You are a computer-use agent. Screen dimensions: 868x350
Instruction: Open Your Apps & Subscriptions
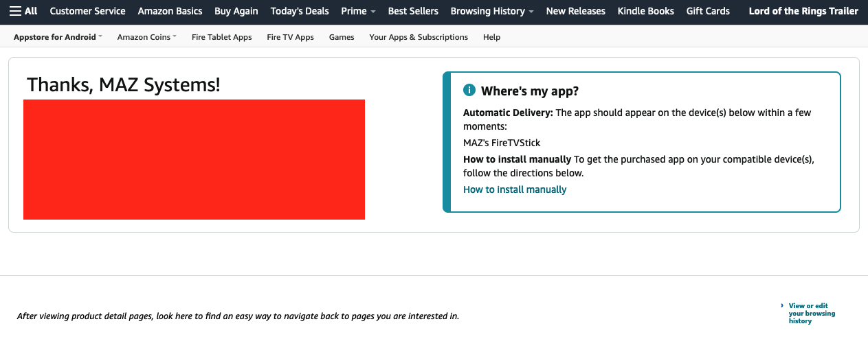[x=419, y=37]
